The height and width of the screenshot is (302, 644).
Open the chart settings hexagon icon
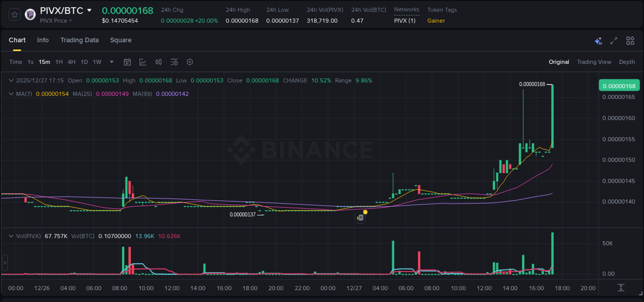tap(189, 62)
